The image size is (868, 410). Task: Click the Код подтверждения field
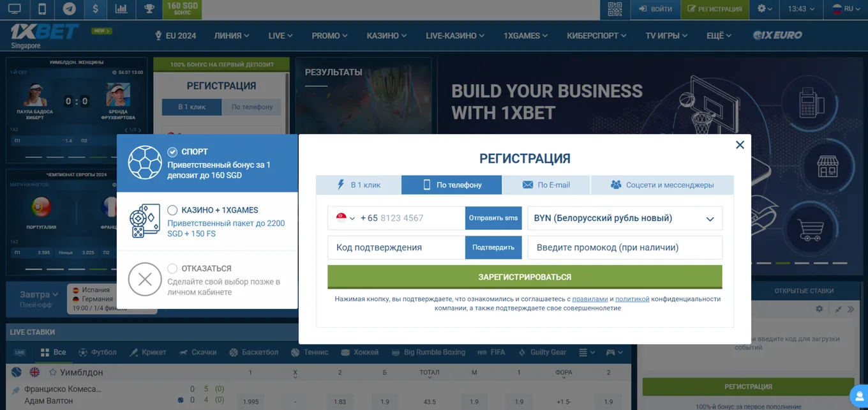396,247
